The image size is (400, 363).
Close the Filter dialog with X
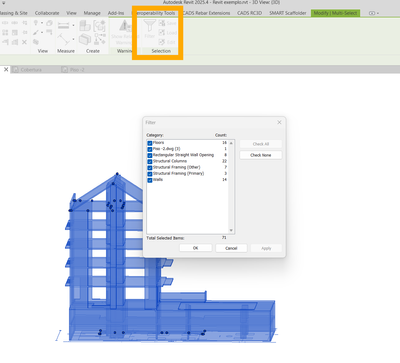[279, 123]
